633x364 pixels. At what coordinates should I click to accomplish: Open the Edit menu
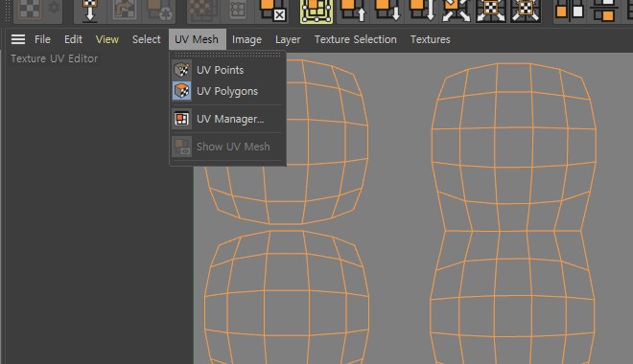73,39
